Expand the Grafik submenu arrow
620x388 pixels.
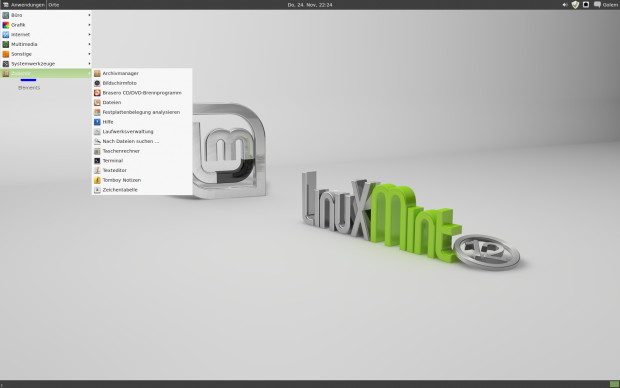point(89,25)
